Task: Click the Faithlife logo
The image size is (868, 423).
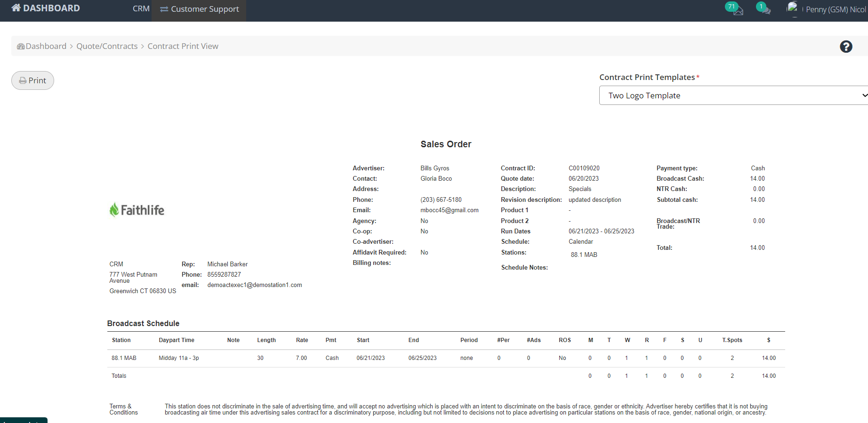Action: (137, 210)
